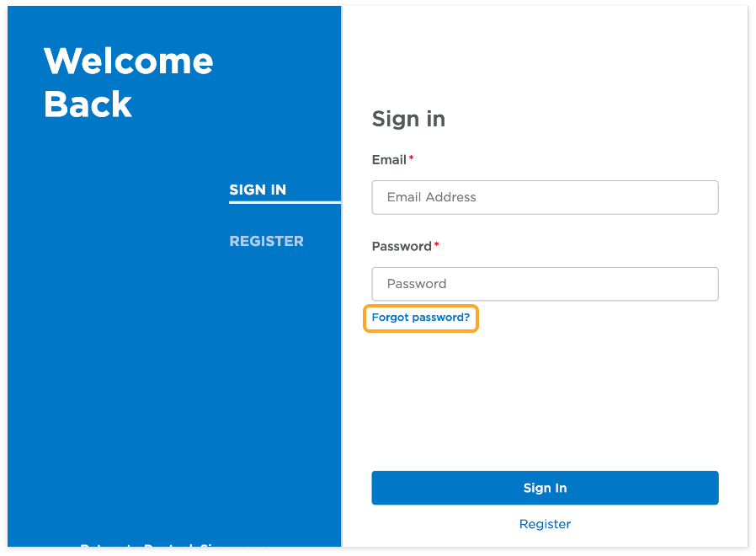Navigate to account registration from the sidebar
Viewport: 756px width, 556px height.
(x=266, y=241)
